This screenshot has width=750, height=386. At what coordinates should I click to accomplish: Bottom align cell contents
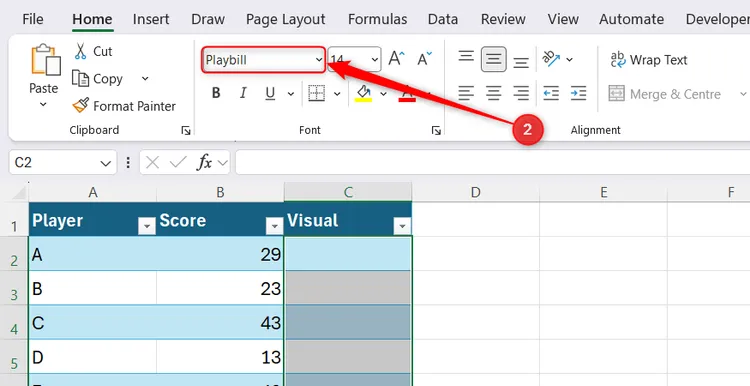[521, 62]
